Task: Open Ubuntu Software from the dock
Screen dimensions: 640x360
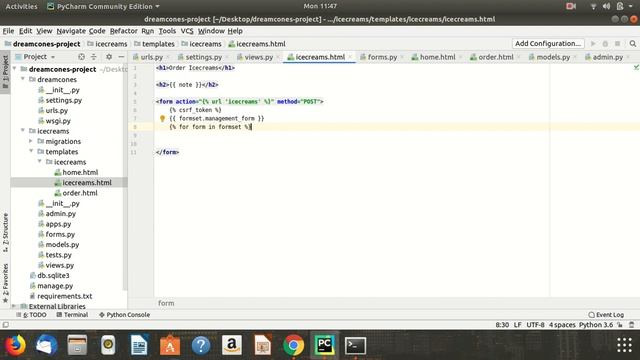Action: coord(170,345)
